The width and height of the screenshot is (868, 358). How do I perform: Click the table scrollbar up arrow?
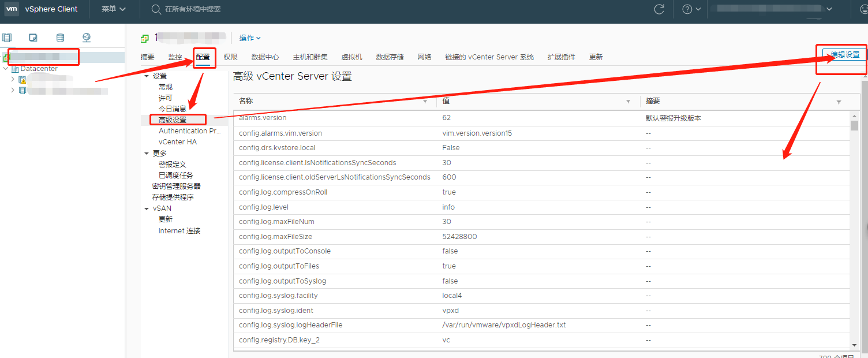854,115
